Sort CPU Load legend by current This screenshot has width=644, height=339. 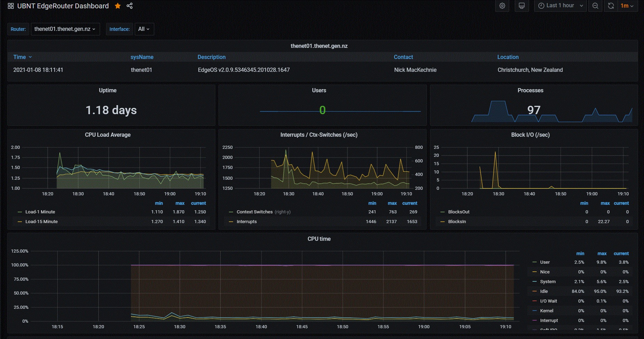coord(198,203)
